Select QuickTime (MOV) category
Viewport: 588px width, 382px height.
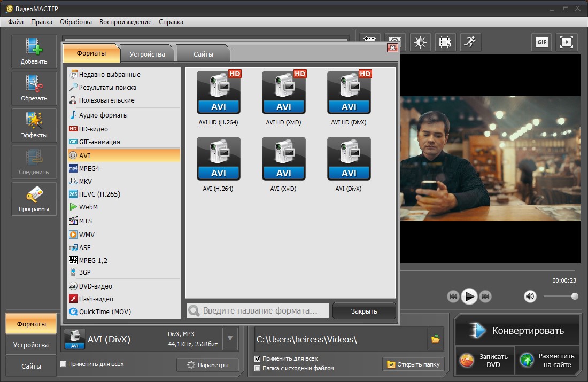pos(124,311)
